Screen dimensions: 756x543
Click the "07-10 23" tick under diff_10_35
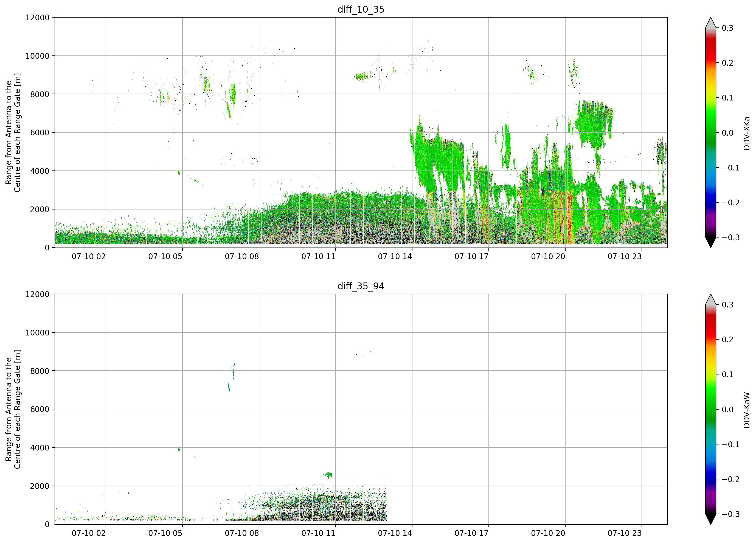pos(625,256)
